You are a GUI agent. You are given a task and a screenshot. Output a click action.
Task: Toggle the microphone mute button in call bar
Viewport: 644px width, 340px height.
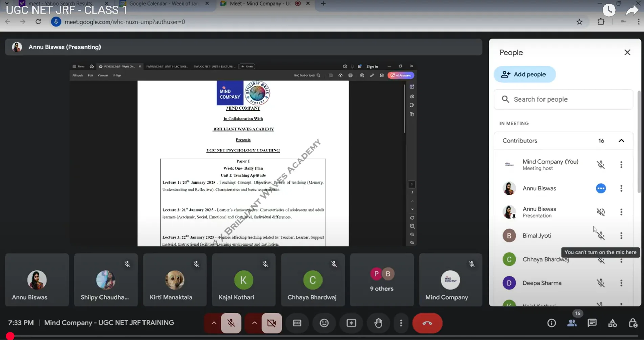tap(231, 323)
